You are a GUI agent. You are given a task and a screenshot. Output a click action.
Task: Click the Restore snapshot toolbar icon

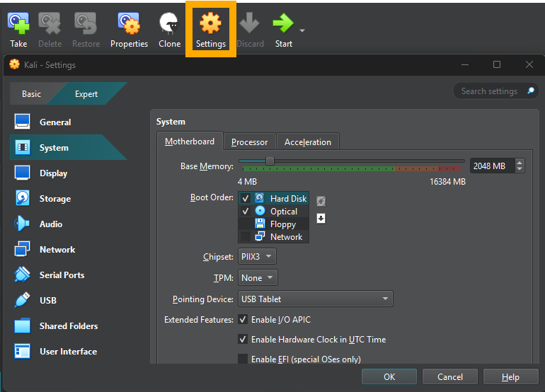(86, 23)
